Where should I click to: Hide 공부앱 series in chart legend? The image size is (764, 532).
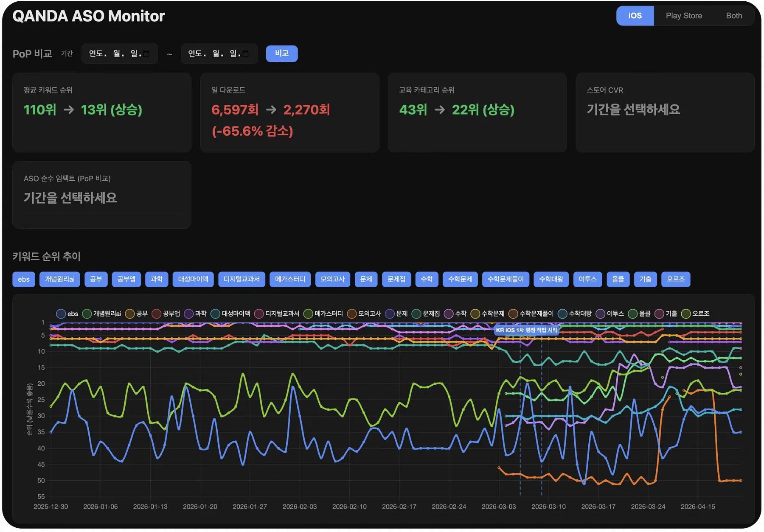(x=166, y=314)
